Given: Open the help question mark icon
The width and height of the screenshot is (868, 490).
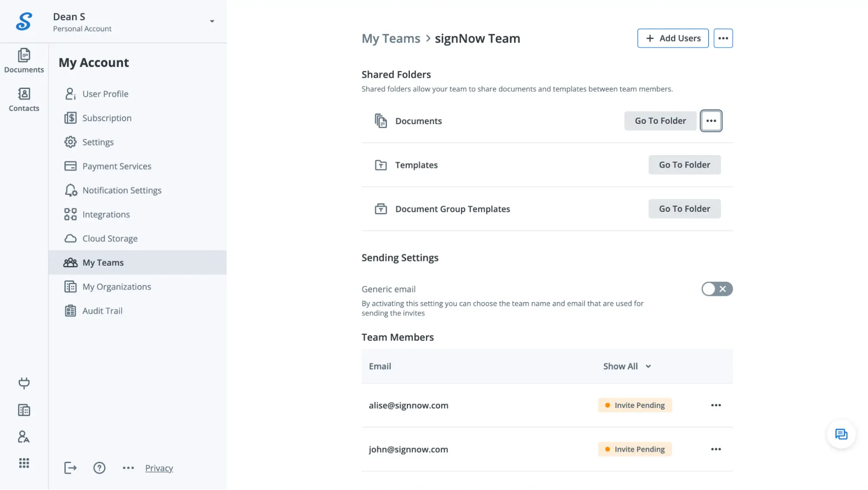Looking at the screenshot, I should pyautogui.click(x=99, y=468).
